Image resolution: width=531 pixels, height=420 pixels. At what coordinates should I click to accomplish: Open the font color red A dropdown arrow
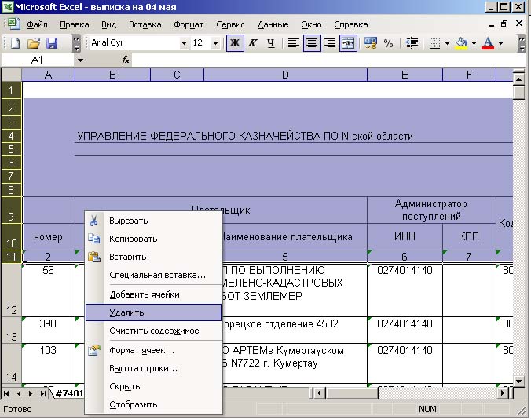click(500, 43)
